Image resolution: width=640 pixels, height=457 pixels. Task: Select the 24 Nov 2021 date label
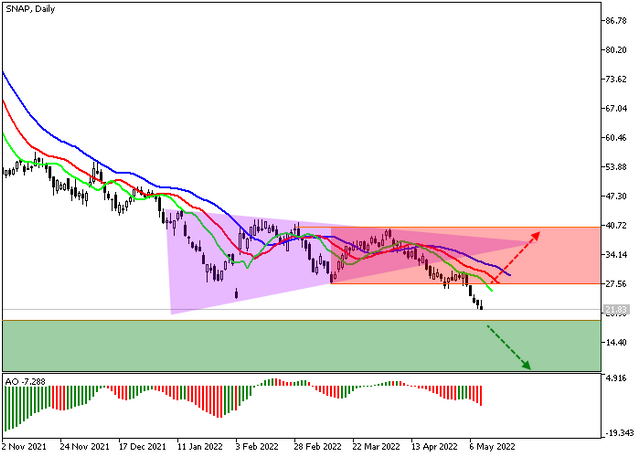[x=84, y=446]
